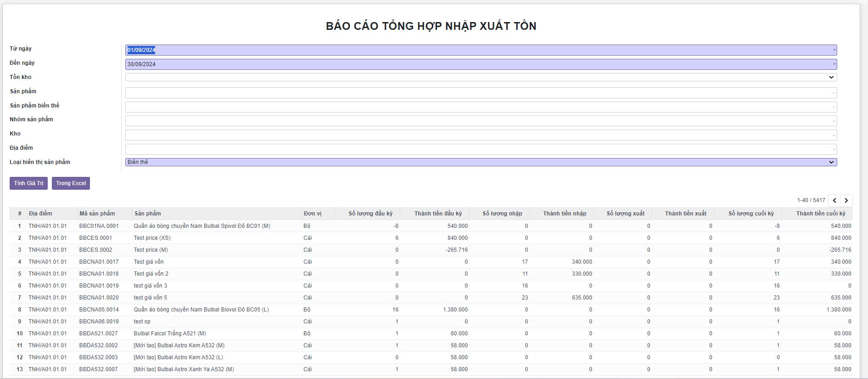Image resolution: width=868 pixels, height=379 pixels.
Task: Click the '1-40 / 5417' pager counter
Action: (x=811, y=200)
